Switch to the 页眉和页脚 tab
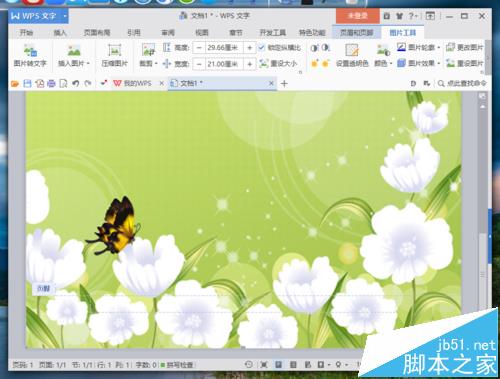 (356, 32)
